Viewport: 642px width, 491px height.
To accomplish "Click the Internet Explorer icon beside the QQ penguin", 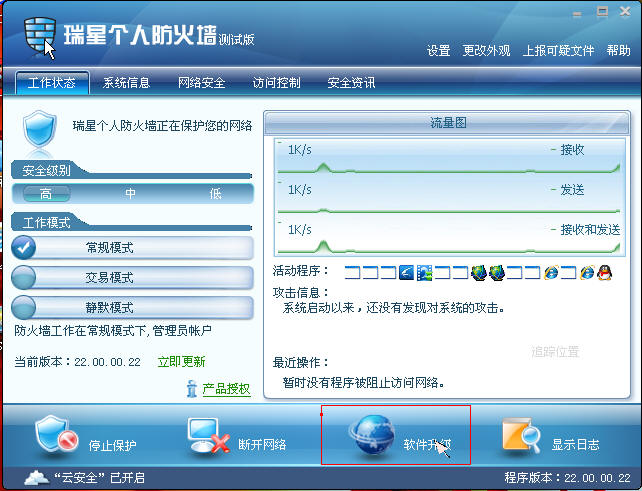I will click(x=587, y=272).
